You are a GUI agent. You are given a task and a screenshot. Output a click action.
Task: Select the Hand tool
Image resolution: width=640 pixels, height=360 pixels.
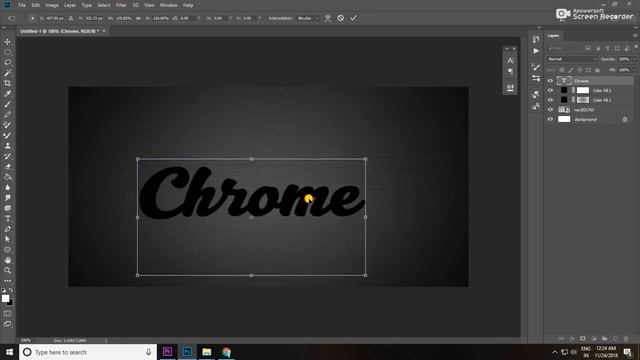7,260
